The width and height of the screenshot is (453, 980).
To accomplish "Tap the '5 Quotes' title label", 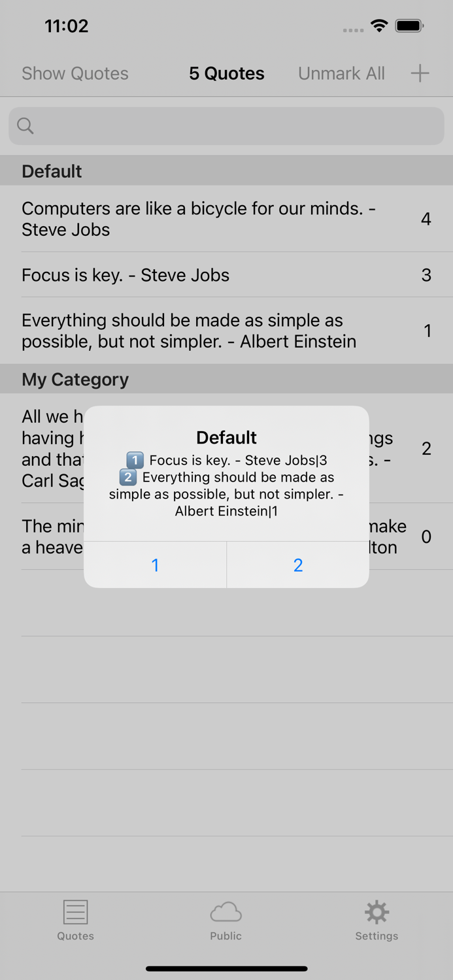I will pyautogui.click(x=226, y=73).
